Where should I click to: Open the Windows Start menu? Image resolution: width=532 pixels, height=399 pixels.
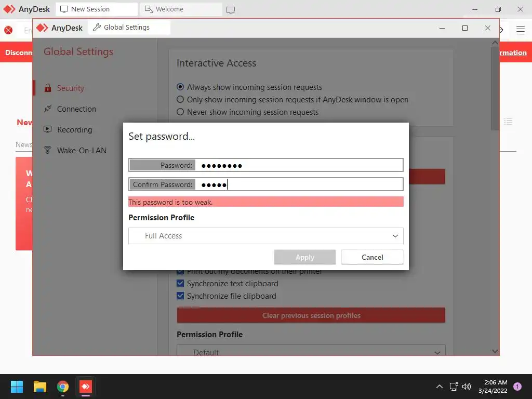pos(17,387)
